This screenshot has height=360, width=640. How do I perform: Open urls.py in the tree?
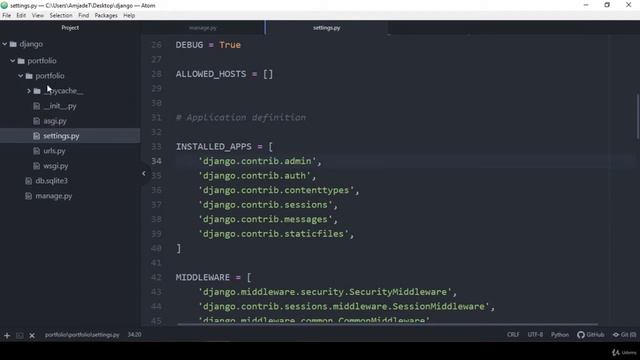54,151
